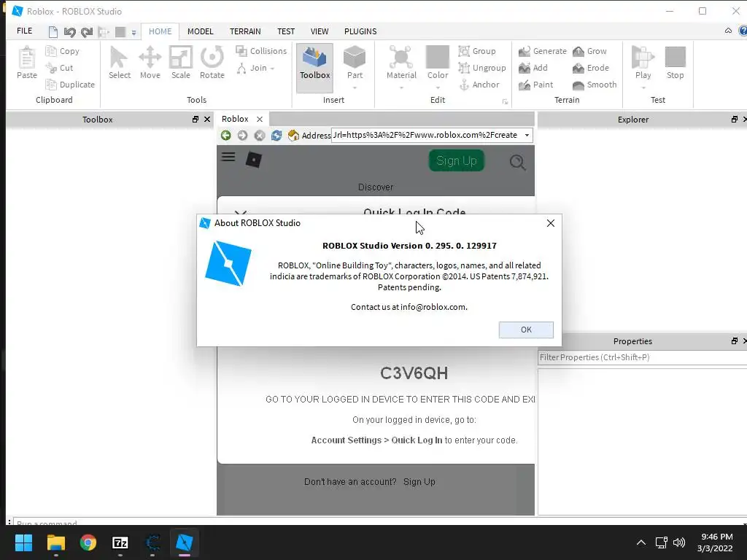This screenshot has height=560, width=747.
Task: Toggle the Anchor option
Action: (479, 85)
